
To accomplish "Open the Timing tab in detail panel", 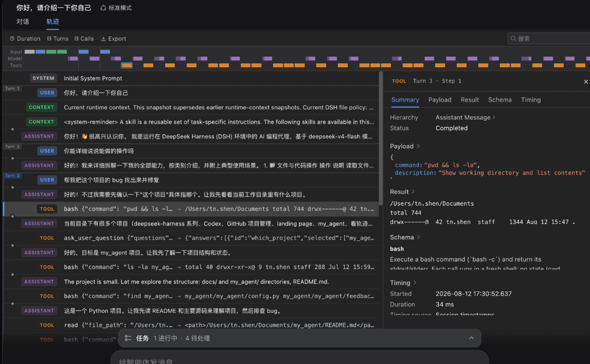I will pos(531,100).
